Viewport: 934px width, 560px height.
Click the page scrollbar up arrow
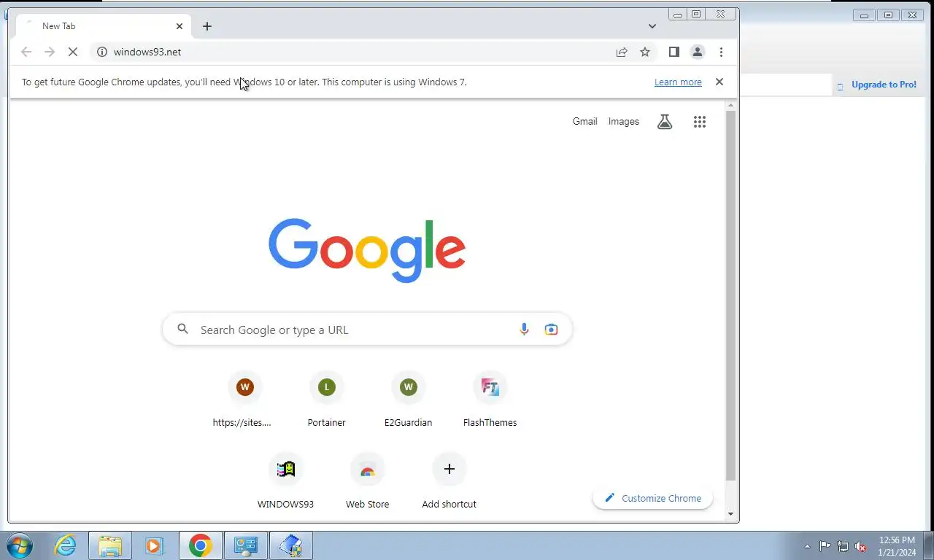tap(731, 106)
